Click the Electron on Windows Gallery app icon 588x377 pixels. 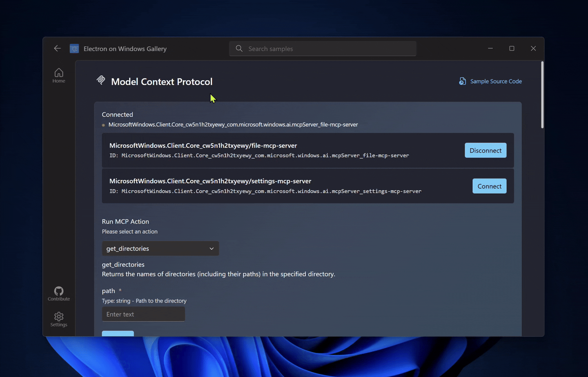74,49
